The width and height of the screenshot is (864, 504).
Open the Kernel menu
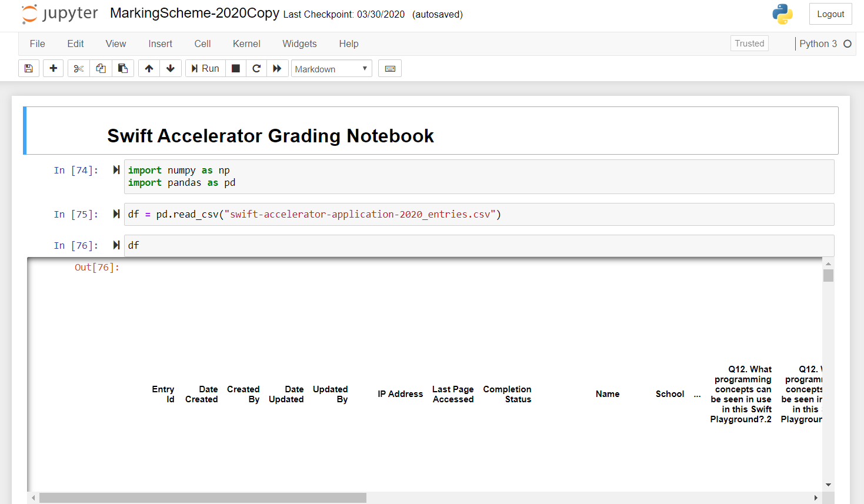246,44
